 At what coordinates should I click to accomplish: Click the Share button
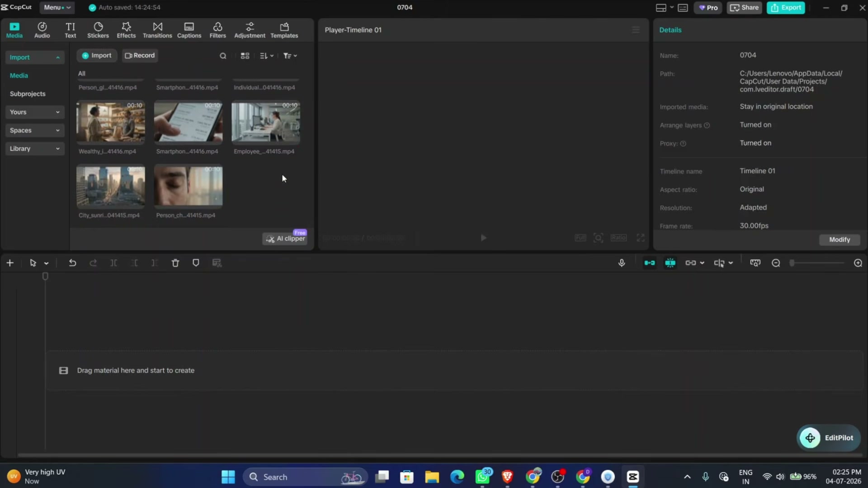744,8
